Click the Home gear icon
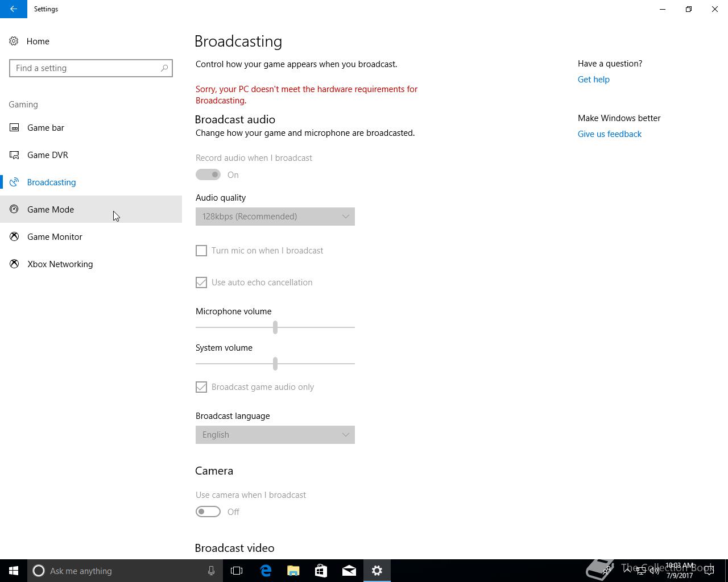728x582 pixels. 14,41
